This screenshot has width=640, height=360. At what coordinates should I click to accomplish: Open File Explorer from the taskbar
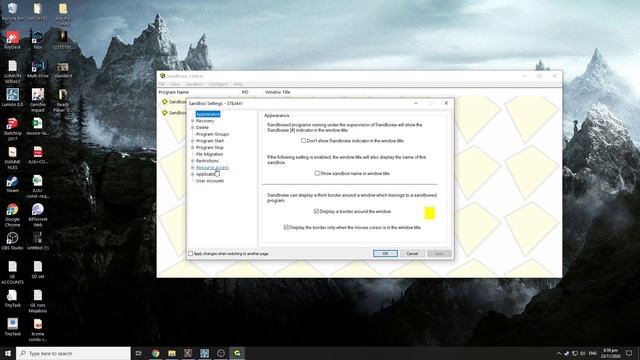tap(172, 353)
